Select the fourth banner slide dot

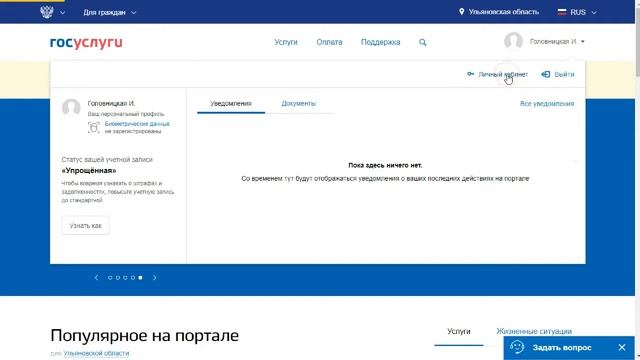coord(133,278)
